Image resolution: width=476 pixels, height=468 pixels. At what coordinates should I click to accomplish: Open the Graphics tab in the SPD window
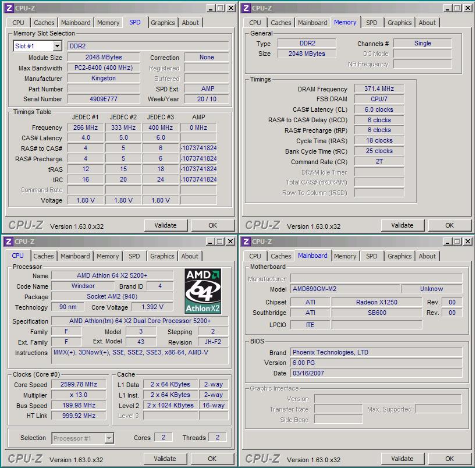[163, 23]
